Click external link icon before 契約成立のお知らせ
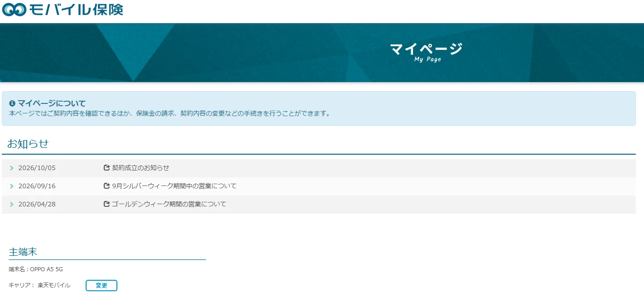The image size is (644, 298). point(107,168)
